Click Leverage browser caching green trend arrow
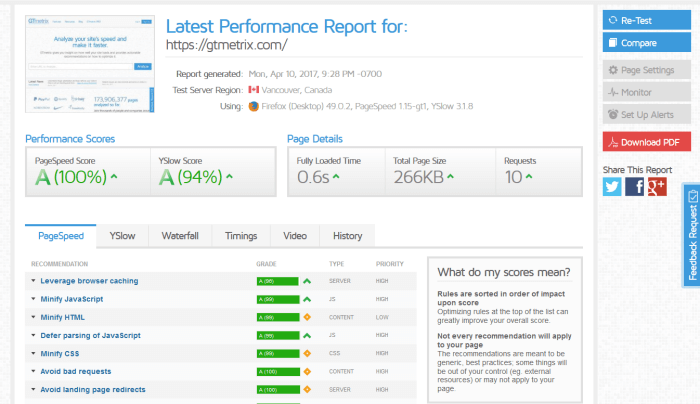 point(307,281)
